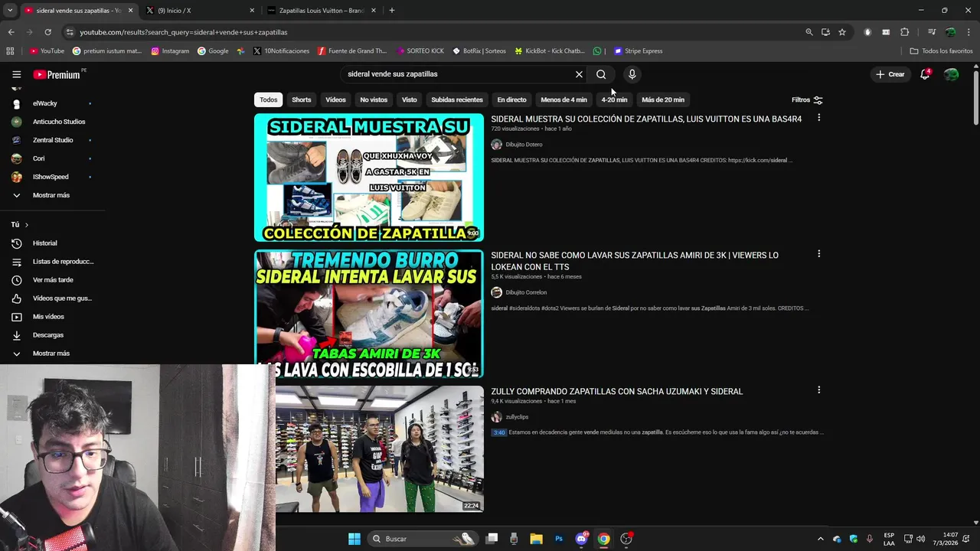This screenshot has height=551, width=980.
Task: Open Windows Start menu
Action: (x=354, y=539)
